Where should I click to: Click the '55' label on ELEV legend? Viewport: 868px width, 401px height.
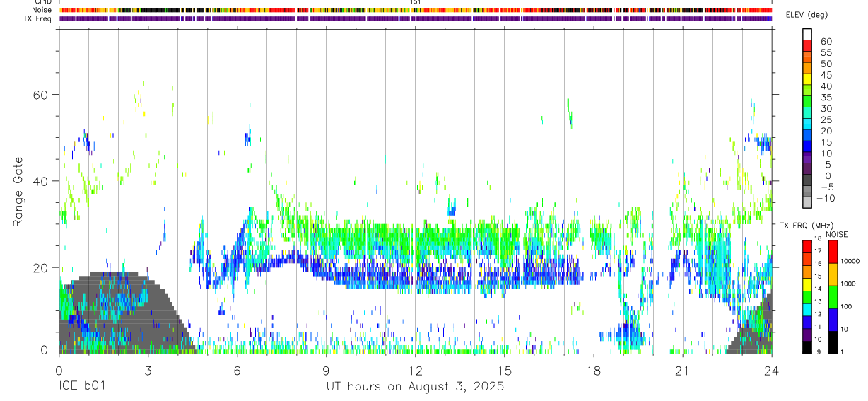pos(825,52)
